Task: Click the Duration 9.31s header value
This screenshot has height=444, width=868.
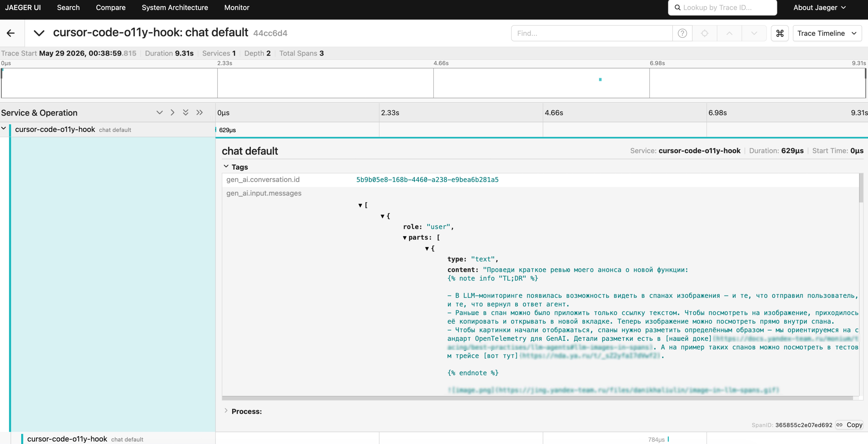Action: (184, 53)
